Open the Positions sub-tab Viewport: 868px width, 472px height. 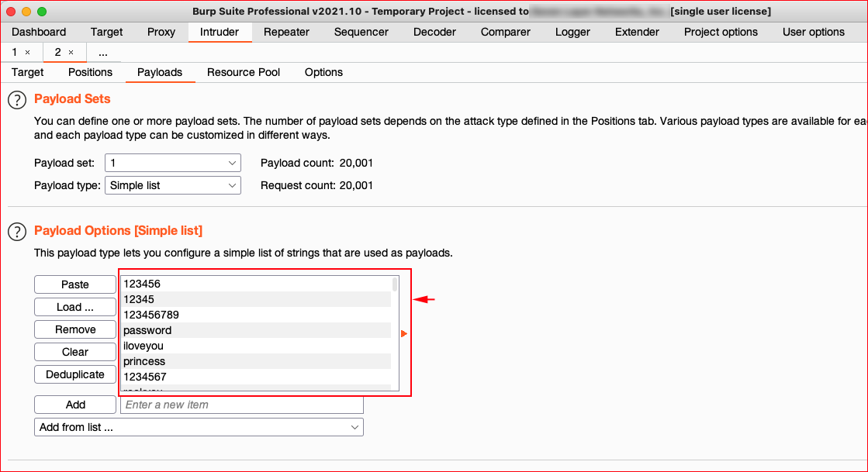[90, 73]
